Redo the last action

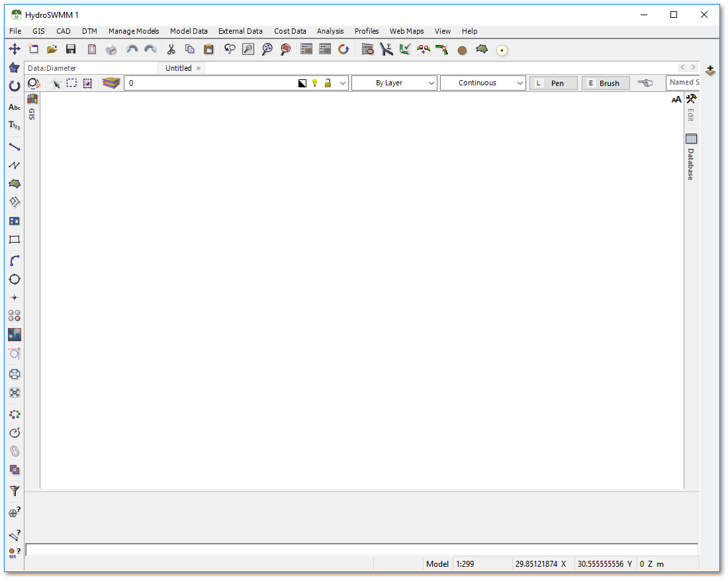tap(150, 49)
